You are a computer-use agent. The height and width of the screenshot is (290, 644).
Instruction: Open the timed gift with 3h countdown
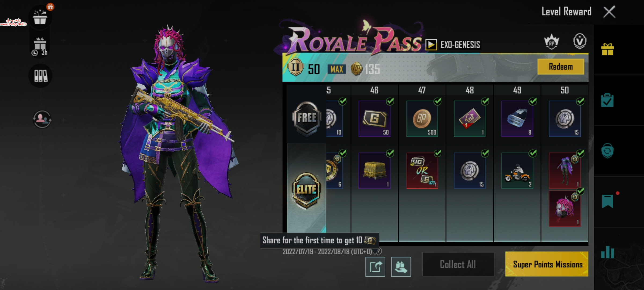[40, 46]
